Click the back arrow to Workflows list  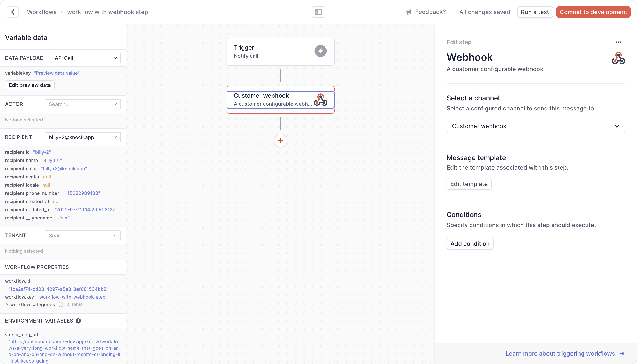pos(13,12)
